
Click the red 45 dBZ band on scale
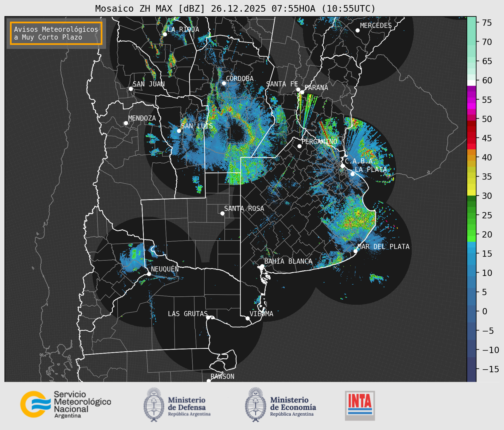point(471,138)
